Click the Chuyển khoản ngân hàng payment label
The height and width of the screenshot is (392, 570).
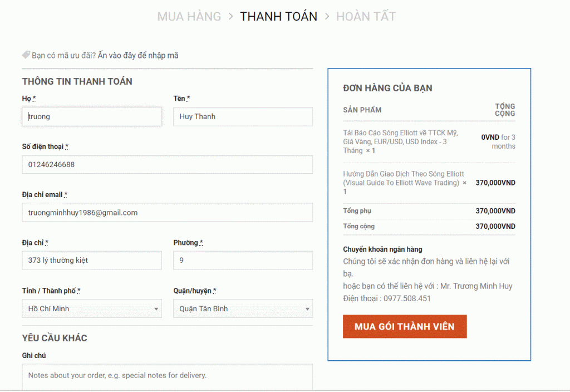point(382,249)
